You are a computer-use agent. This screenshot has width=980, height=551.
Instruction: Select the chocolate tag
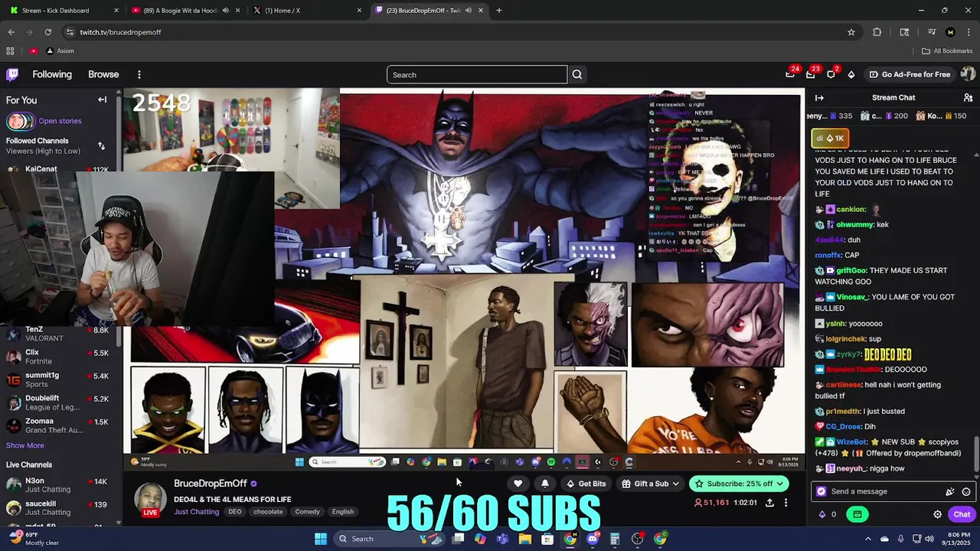click(x=268, y=512)
